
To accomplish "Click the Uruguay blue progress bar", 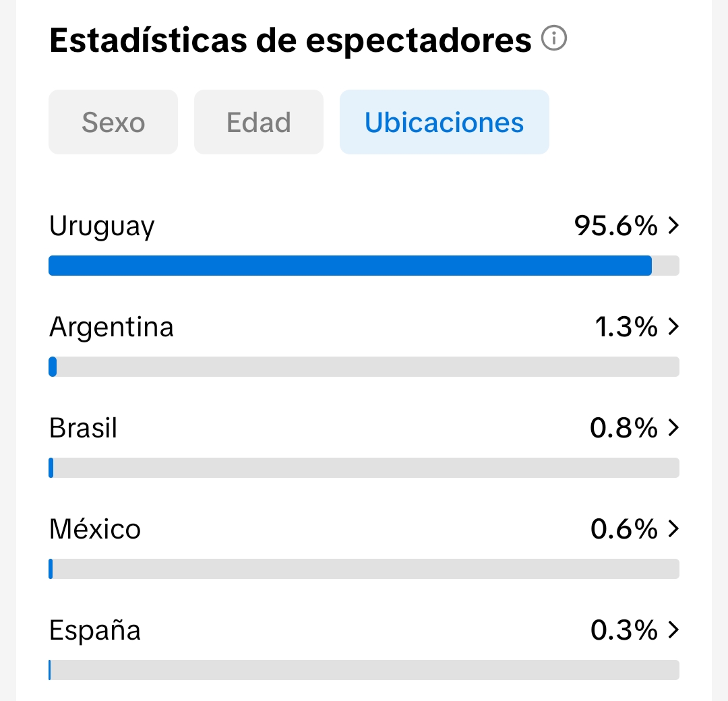I will tap(350, 266).
